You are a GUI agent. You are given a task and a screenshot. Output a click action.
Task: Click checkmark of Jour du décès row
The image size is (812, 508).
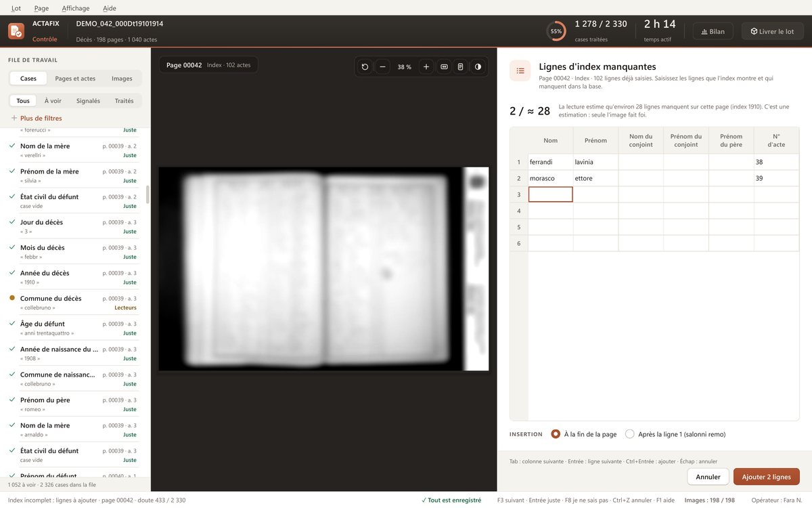[x=12, y=222]
